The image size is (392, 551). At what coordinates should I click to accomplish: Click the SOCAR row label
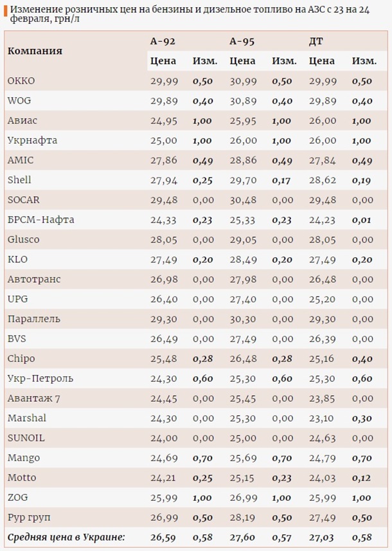24,200
